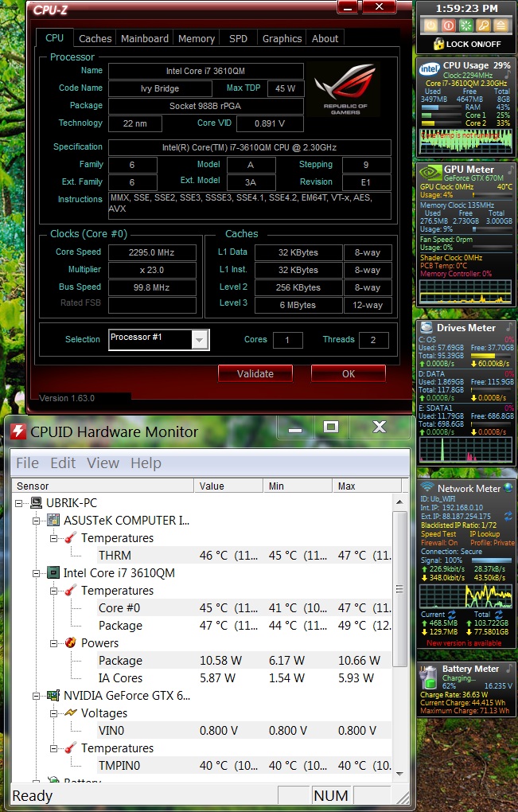Click the music note icon in the Drives Meter
The height and width of the screenshot is (812, 518).
(x=510, y=326)
